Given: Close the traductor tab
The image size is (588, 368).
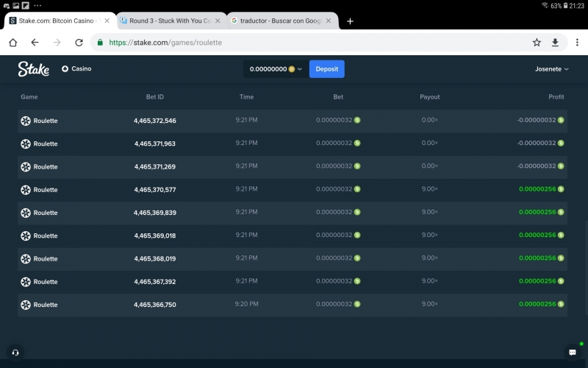Looking at the screenshot, I should pyautogui.click(x=329, y=21).
